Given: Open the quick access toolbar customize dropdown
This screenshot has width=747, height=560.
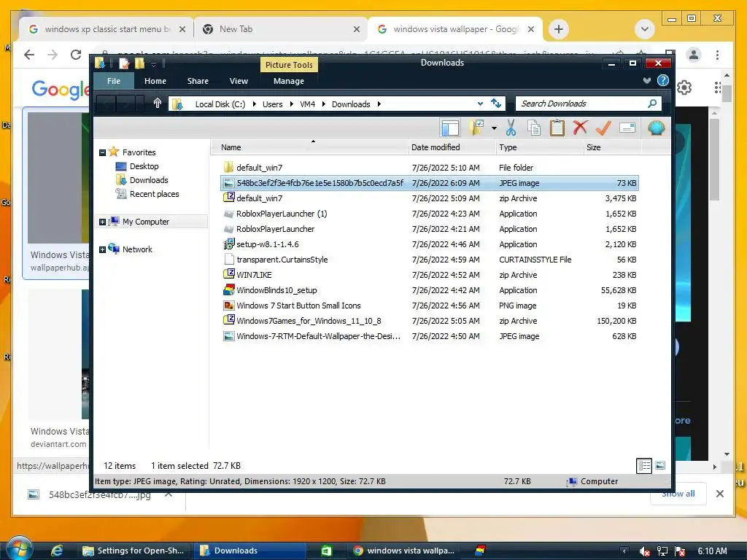Looking at the screenshot, I should (x=153, y=64).
